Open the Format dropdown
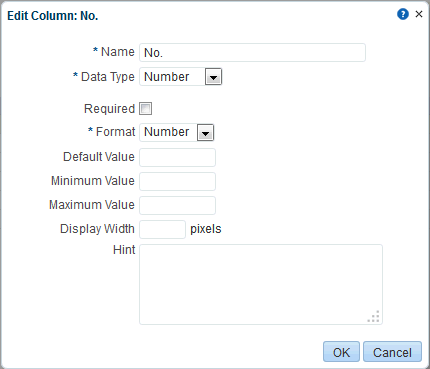The width and height of the screenshot is (430, 369). pyautogui.click(x=177, y=132)
